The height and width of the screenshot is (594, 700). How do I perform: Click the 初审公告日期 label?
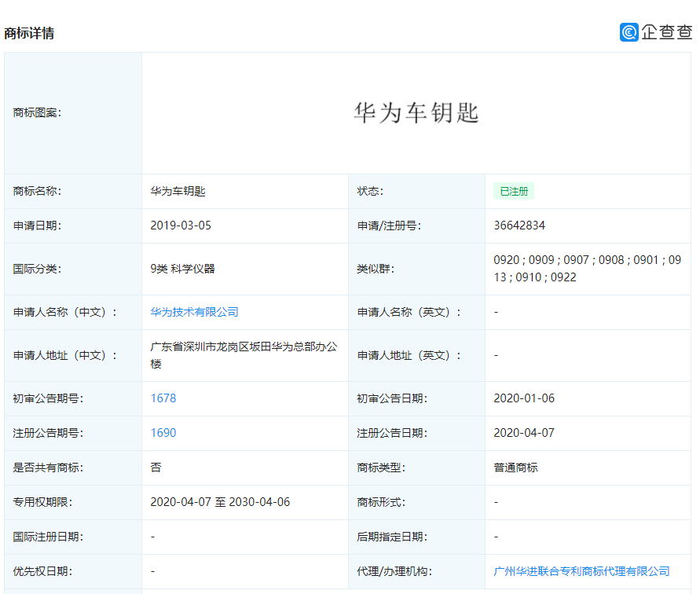click(392, 398)
